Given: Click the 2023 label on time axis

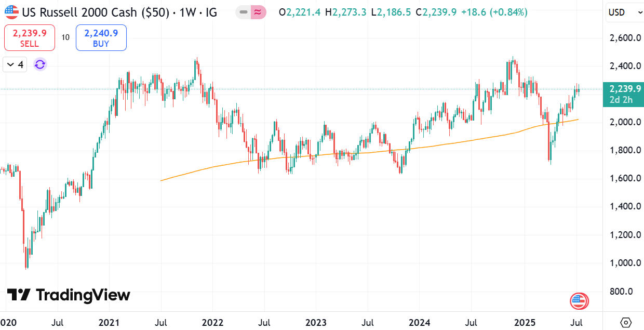Looking at the screenshot, I should (316, 323).
